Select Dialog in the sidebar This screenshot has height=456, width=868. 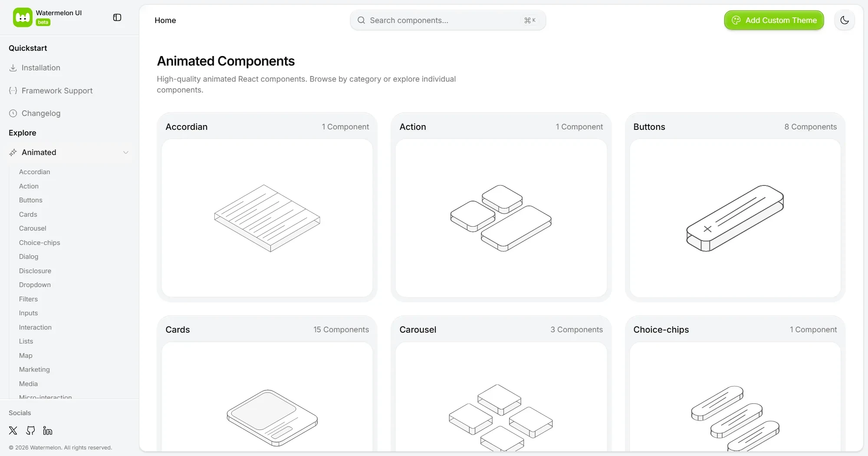tap(29, 257)
